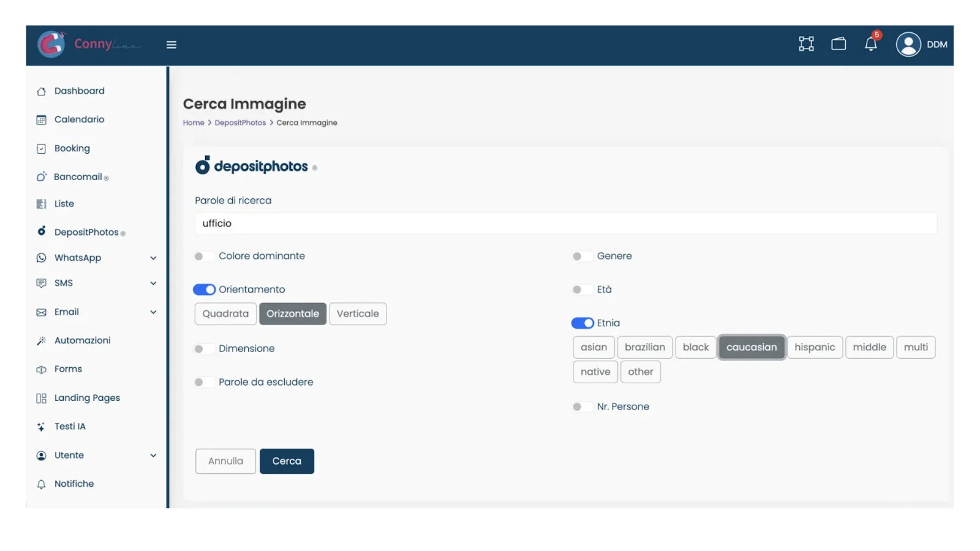Click the Forms sidebar icon
Image resolution: width=980 pixels, height=551 pixels.
[41, 370]
